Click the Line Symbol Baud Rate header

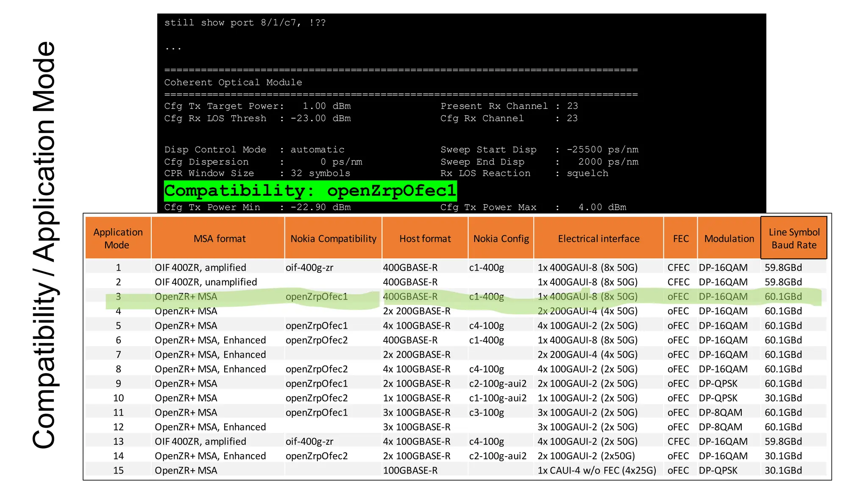[x=794, y=238]
